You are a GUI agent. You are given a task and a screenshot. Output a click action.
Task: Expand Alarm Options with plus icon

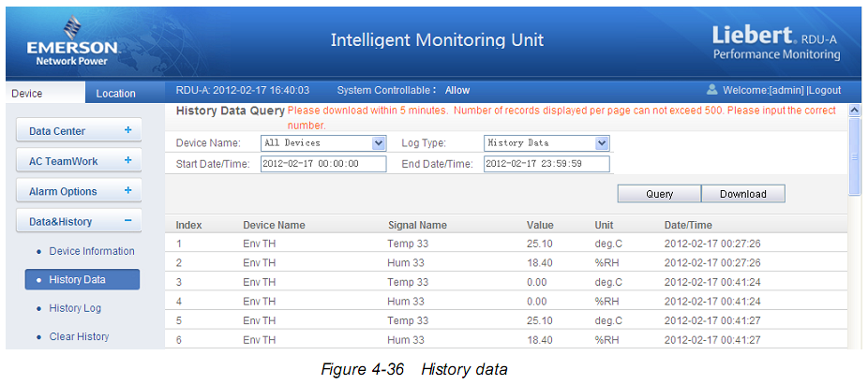pyautogui.click(x=127, y=191)
